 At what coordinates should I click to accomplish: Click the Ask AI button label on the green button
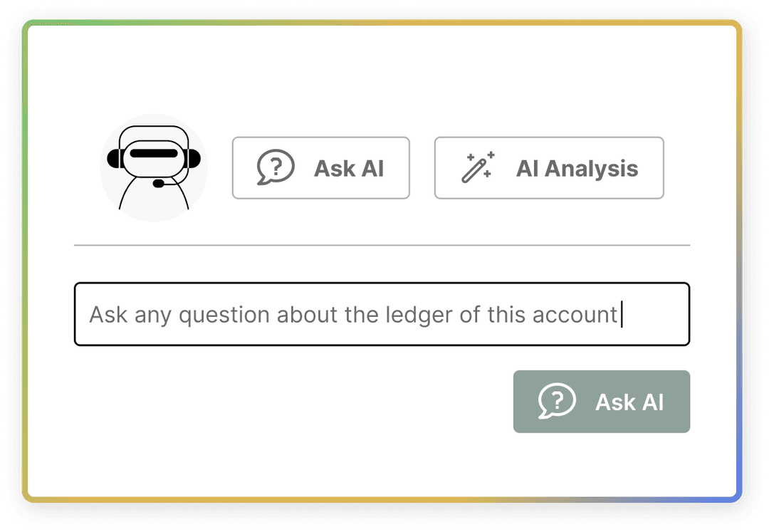click(629, 402)
